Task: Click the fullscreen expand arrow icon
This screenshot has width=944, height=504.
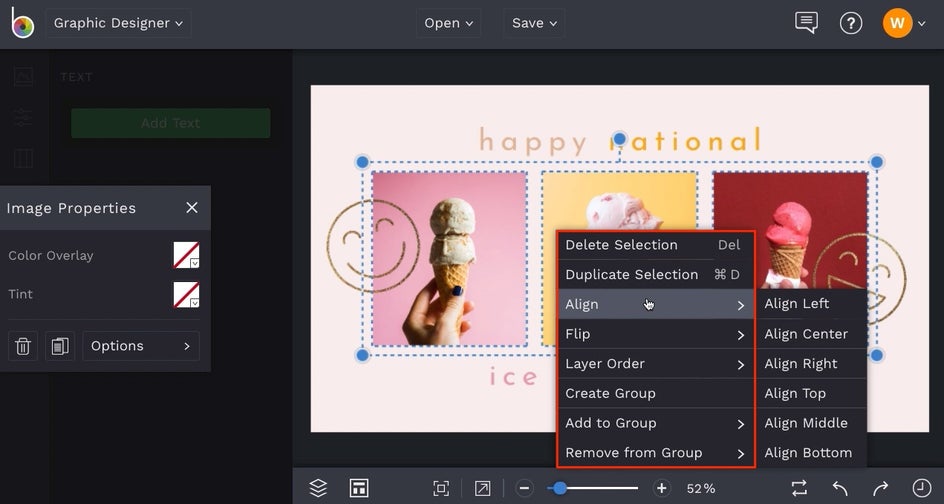Action: point(482,488)
